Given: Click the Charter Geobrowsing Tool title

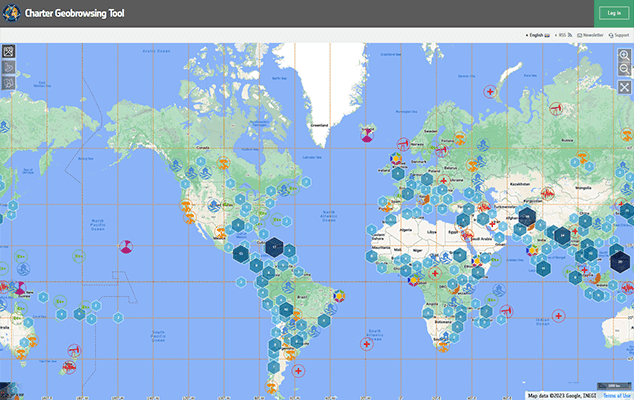Looking at the screenshot, I should [x=74, y=13].
